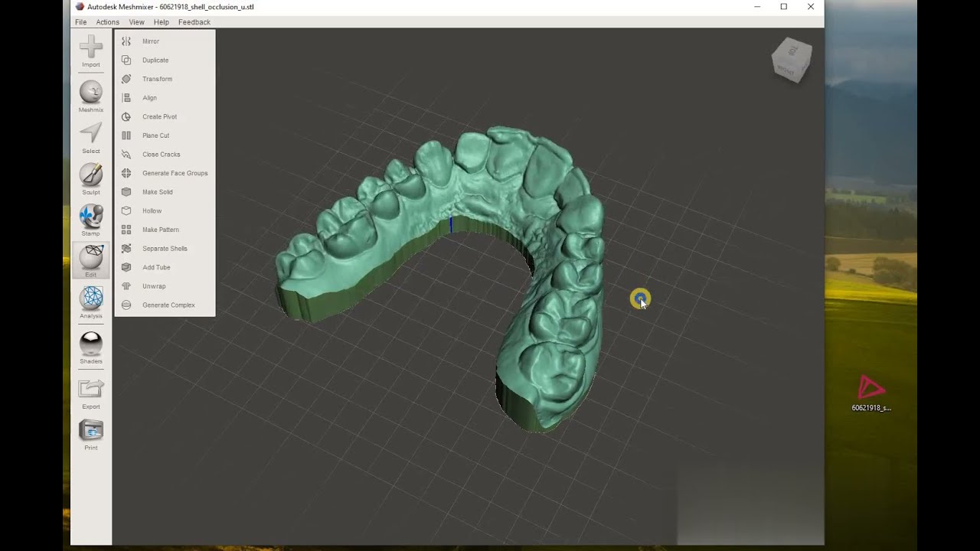Viewport: 980px width, 551px height.
Task: Click the Duplicate icon
Action: pyautogui.click(x=126, y=60)
